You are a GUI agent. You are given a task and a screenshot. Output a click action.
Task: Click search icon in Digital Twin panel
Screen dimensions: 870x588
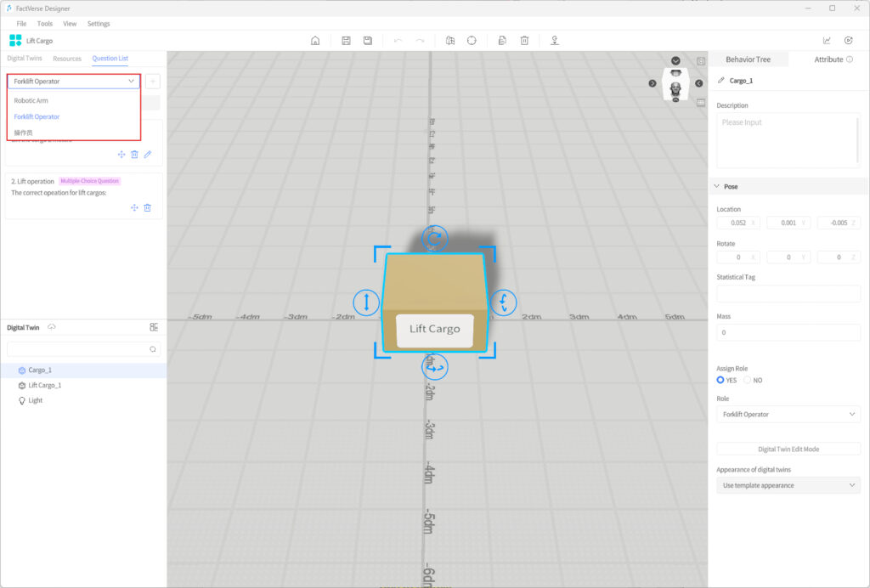click(x=153, y=349)
